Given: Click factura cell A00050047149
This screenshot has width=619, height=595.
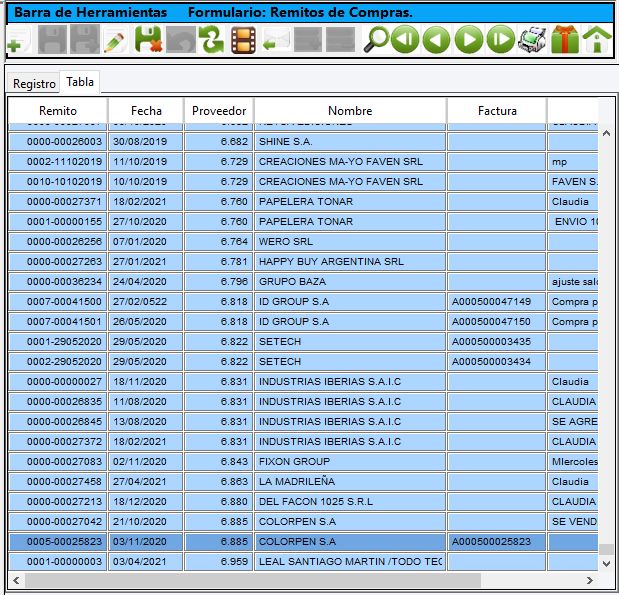Looking at the screenshot, I should [497, 302].
